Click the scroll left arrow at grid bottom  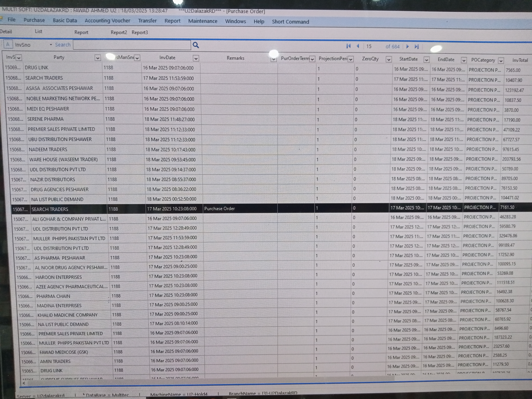[x=24, y=383]
